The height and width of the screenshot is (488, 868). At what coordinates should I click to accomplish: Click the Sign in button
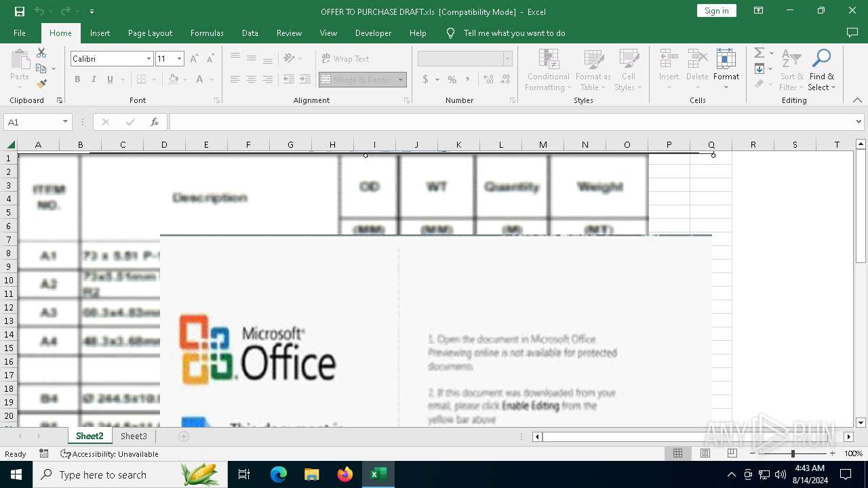(716, 11)
